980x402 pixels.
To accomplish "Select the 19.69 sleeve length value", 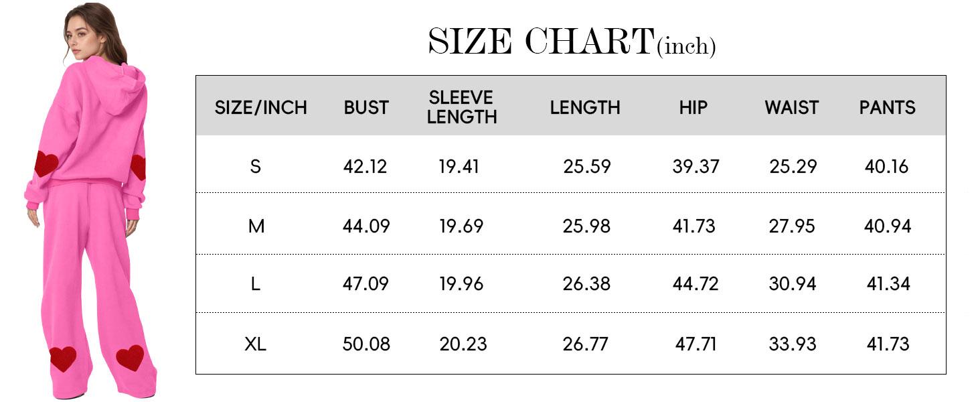I will point(461,226).
